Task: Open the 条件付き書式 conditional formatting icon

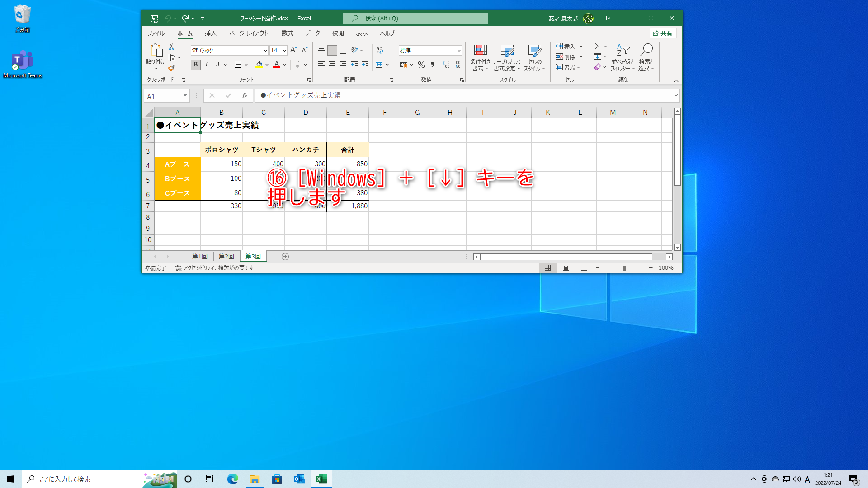Action: [x=480, y=56]
